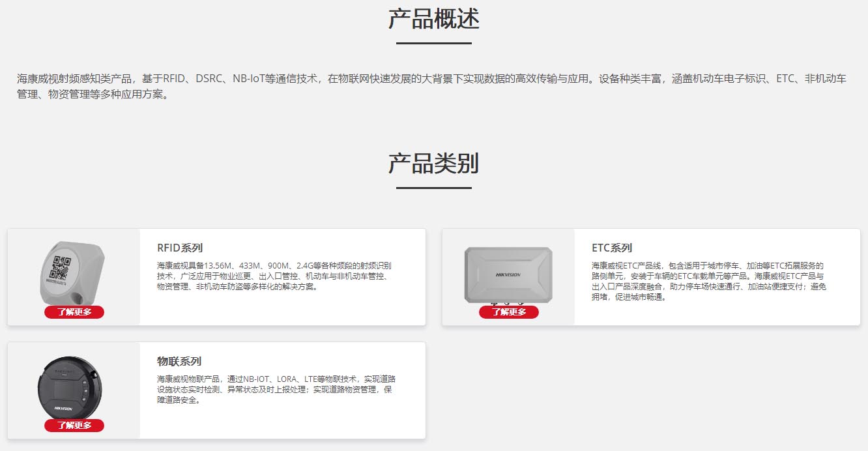Open the RFID tag product thumbnail

point(72,272)
